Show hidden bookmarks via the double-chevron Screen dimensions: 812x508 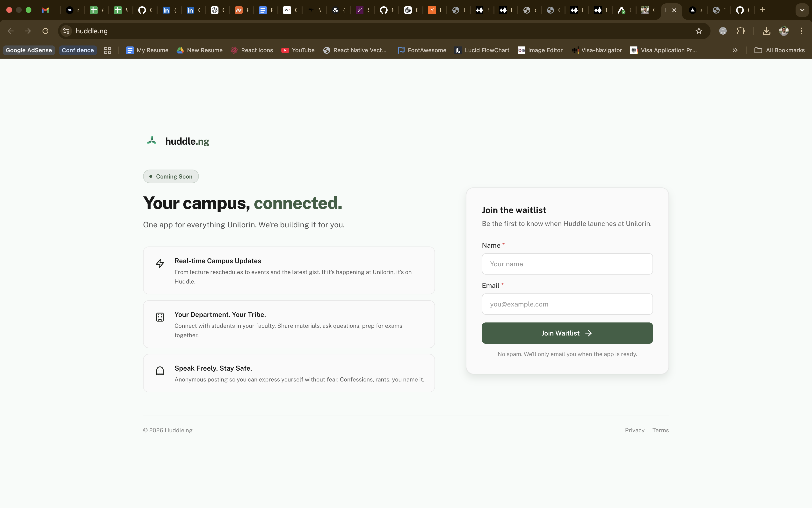pyautogui.click(x=735, y=50)
